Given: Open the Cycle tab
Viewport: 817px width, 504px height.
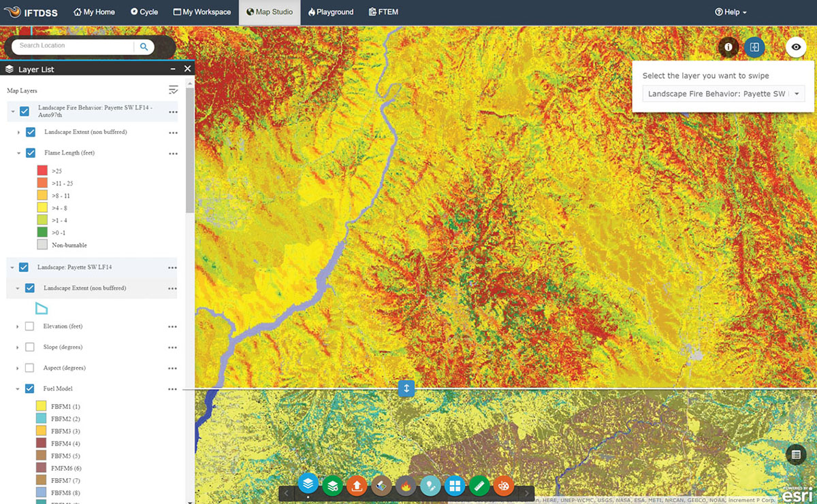Looking at the screenshot, I should [144, 12].
